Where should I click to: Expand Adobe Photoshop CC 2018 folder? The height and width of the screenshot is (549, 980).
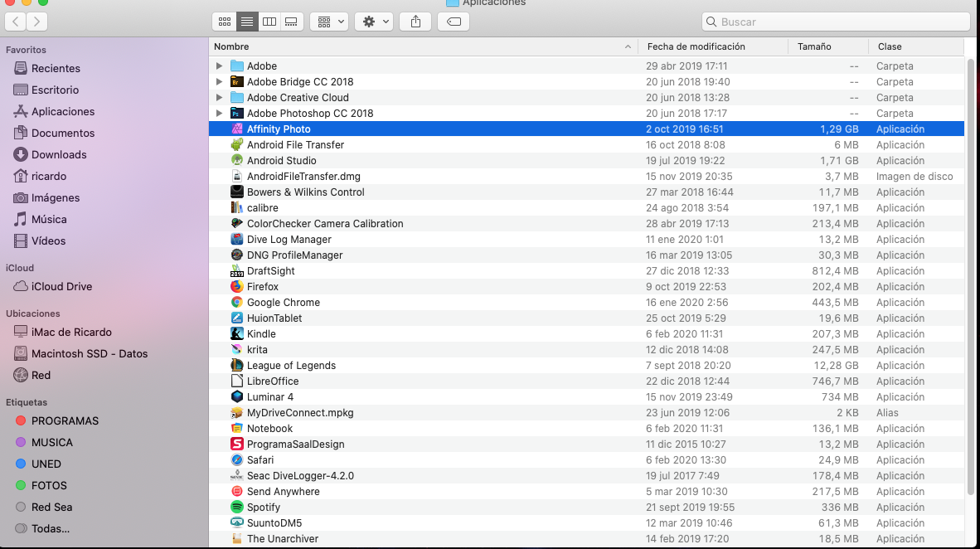tap(219, 113)
